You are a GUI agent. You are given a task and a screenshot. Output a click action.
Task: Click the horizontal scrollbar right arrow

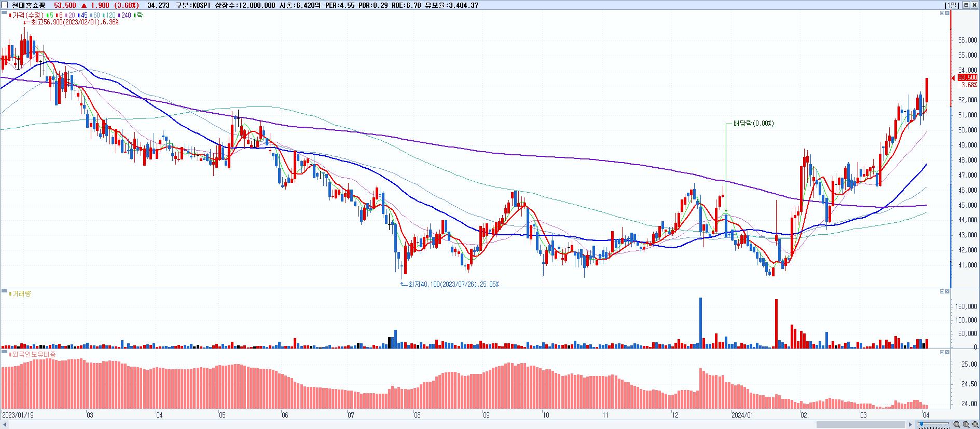point(910,424)
